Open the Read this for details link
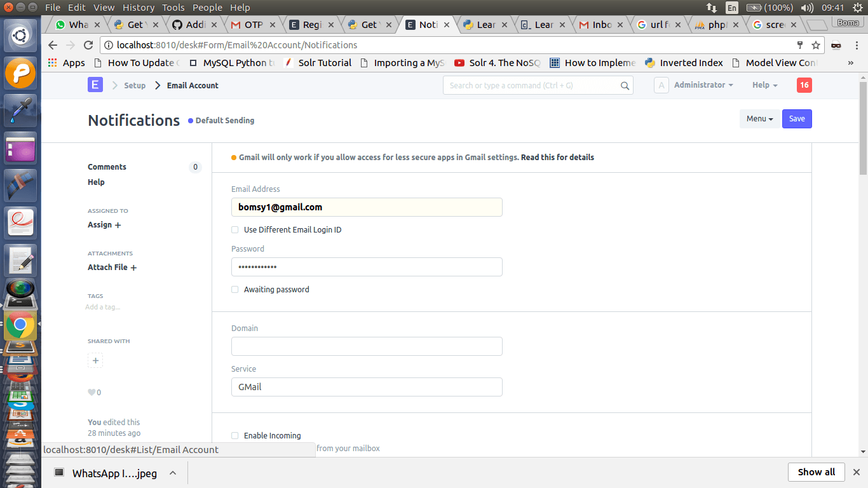 point(557,157)
